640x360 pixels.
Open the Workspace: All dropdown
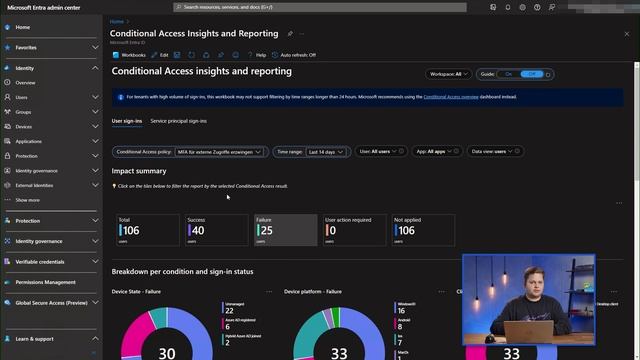(x=448, y=74)
